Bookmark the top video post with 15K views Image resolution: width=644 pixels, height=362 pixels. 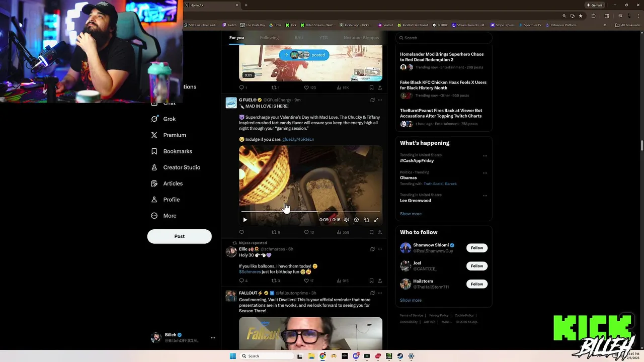point(371,87)
